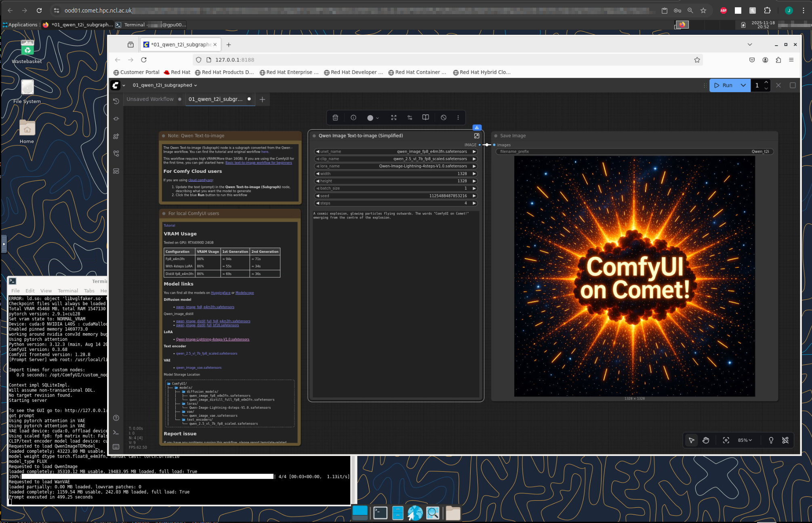
Task: Open the ComfyUI logo main menu
Action: 116,85
